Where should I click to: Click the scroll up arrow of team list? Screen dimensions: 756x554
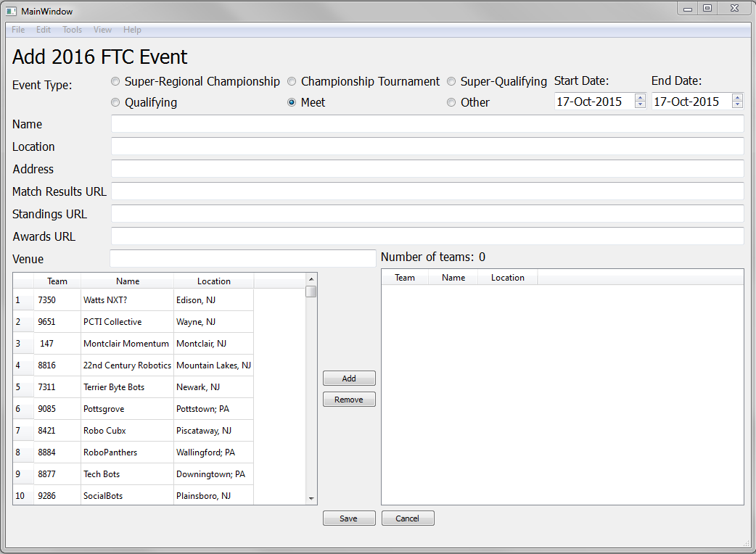pyautogui.click(x=311, y=278)
